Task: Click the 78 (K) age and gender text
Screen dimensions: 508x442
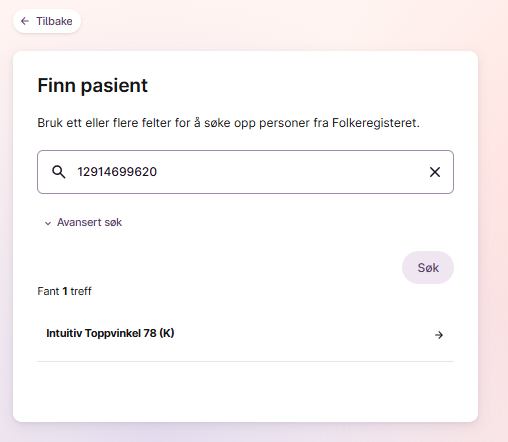Action: pos(159,333)
